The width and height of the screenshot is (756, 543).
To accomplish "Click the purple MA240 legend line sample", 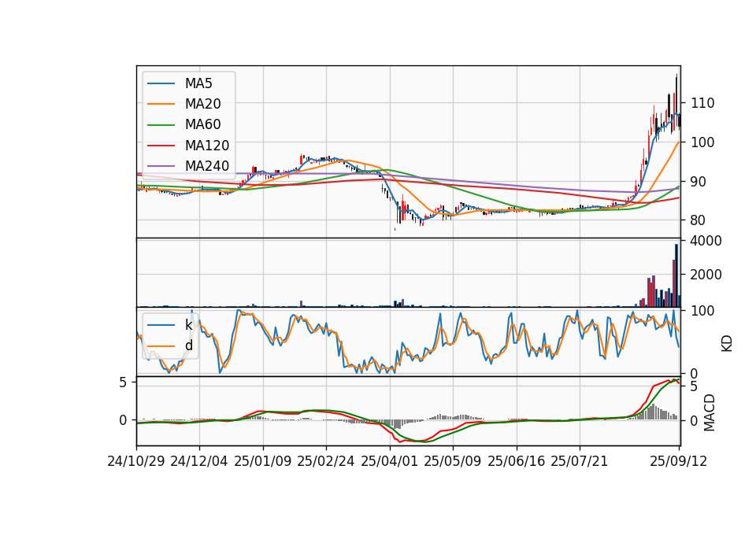I will click(161, 166).
